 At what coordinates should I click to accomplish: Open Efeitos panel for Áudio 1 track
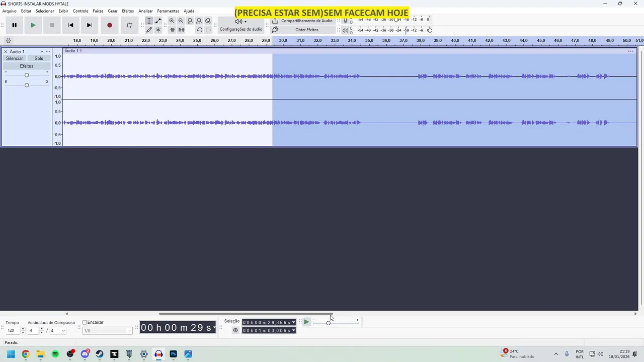pos(27,66)
